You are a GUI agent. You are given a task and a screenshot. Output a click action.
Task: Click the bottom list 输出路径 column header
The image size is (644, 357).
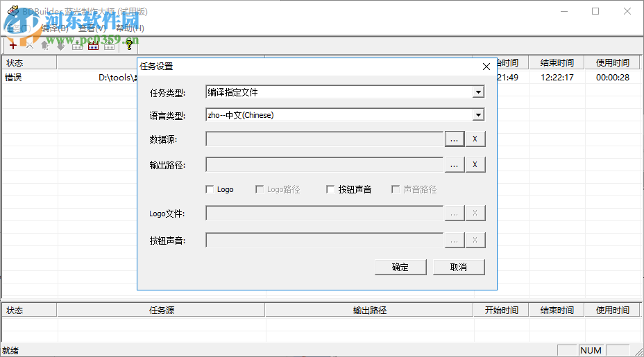click(x=370, y=311)
